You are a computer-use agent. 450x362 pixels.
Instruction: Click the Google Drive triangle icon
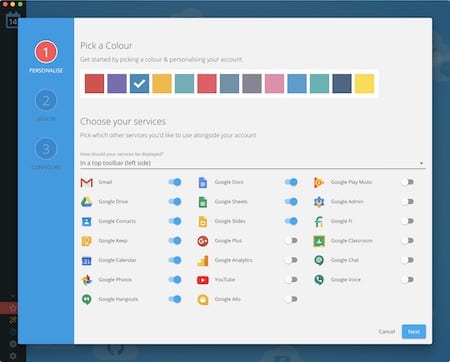coord(87,202)
